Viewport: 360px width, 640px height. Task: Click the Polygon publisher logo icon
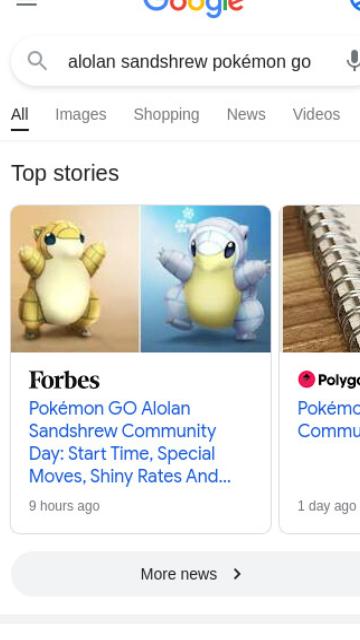point(306,379)
